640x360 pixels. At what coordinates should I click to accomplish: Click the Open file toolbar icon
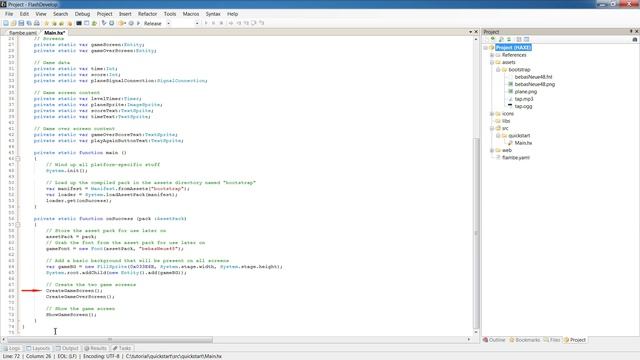pyautogui.click(x=13, y=23)
